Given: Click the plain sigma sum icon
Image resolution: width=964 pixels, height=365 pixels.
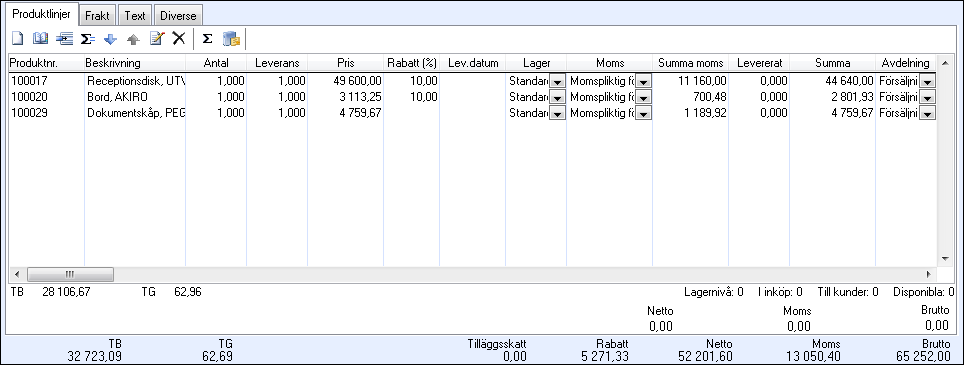Looking at the screenshot, I should click(x=208, y=39).
